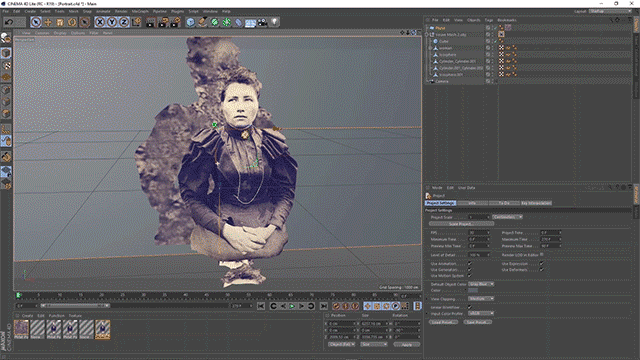This screenshot has width=640, height=360.
Task: Open the Create menu
Action: 30,11
